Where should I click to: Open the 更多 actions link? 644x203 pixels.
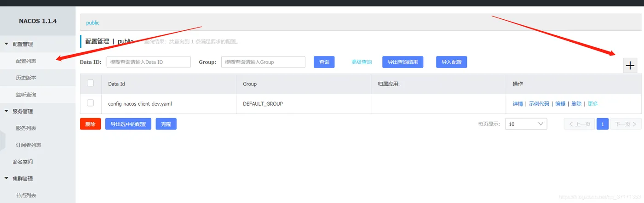593,104
